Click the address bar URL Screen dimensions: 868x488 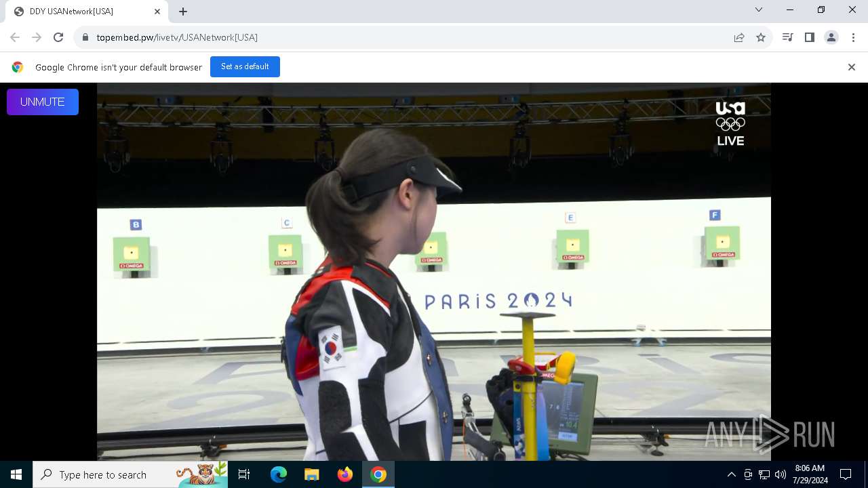pyautogui.click(x=177, y=37)
